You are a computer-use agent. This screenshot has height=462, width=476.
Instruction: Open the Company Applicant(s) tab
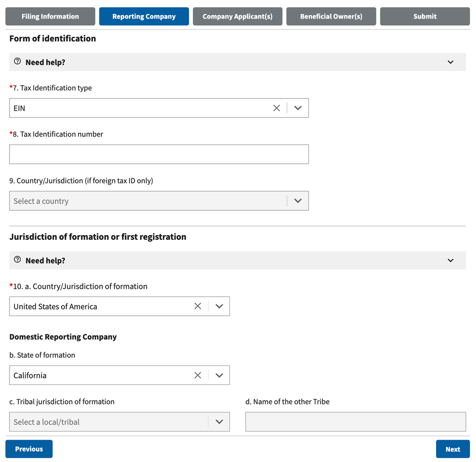(x=238, y=16)
